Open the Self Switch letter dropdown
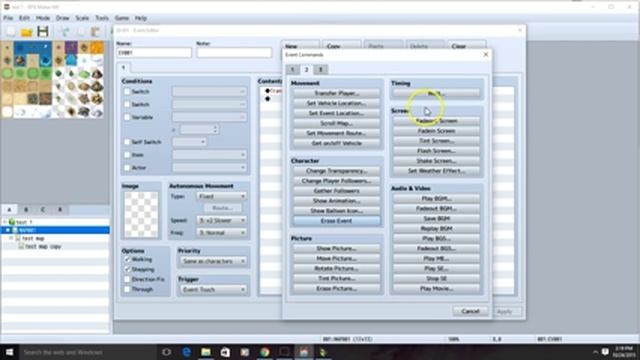Viewport: 640px width, 360px height. click(x=189, y=142)
